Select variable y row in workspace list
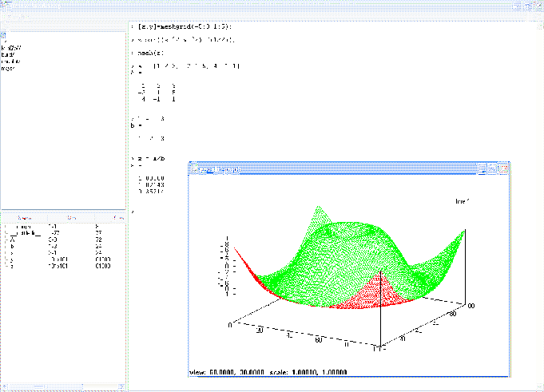This screenshot has height=392, width=544. coord(63,259)
